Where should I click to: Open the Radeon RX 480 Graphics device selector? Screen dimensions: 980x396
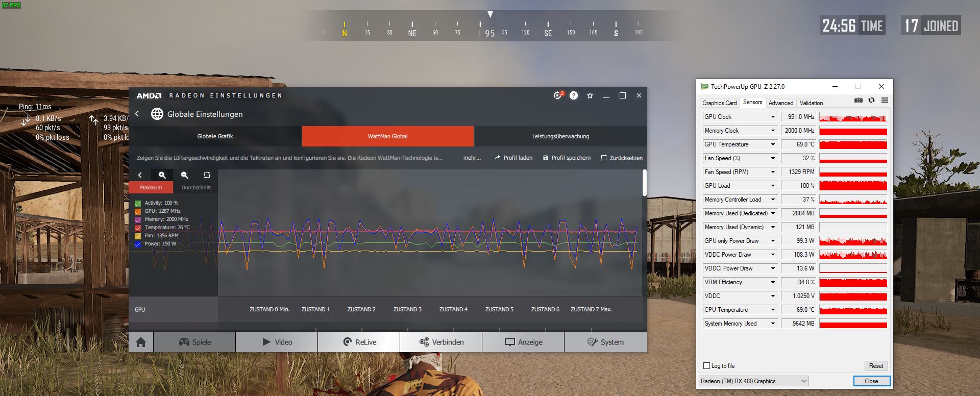pyautogui.click(x=754, y=381)
